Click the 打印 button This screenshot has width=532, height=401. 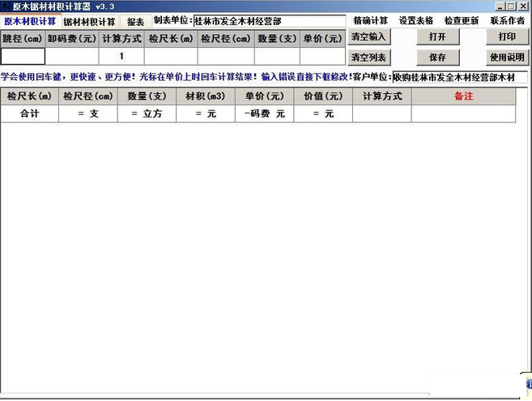(x=507, y=37)
